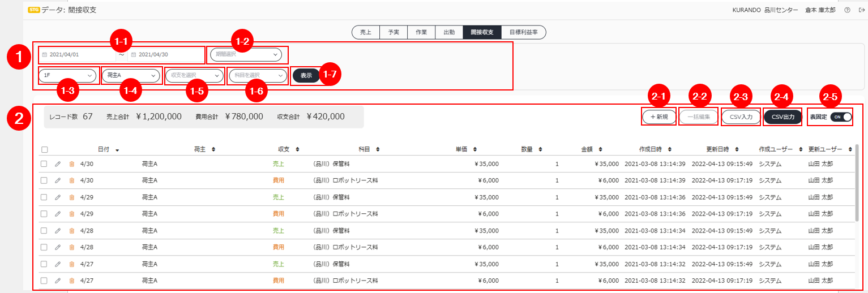Expand the 科目を選択 dropdown
The height and width of the screenshot is (293, 868).
pyautogui.click(x=258, y=75)
